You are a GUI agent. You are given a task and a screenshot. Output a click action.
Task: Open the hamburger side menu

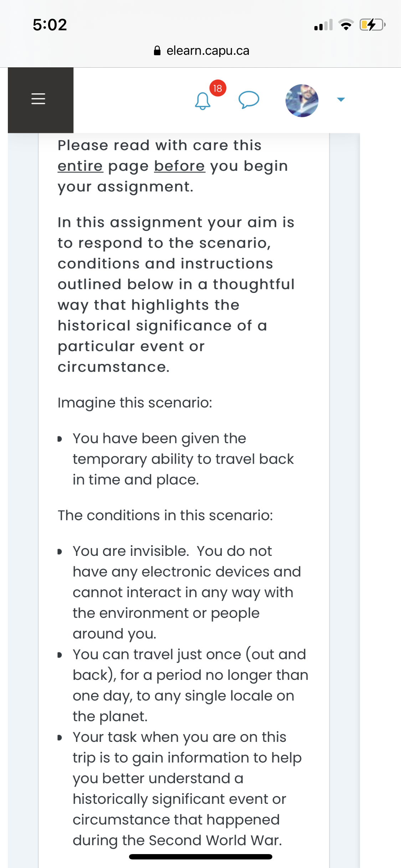(38, 99)
